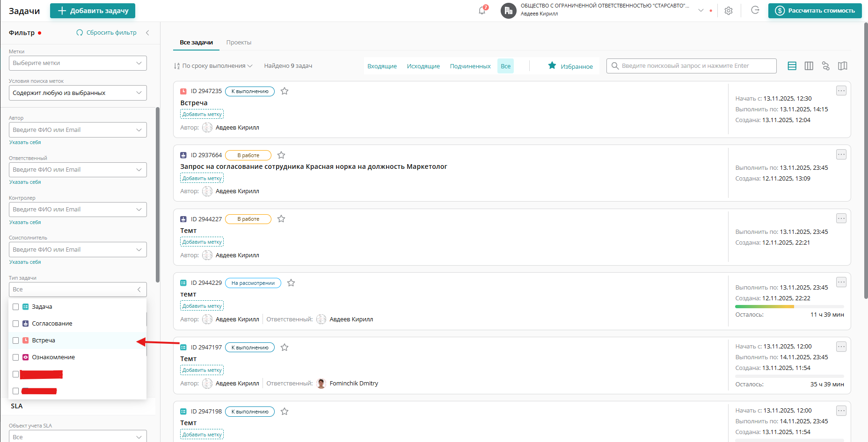Click Указать себя under Автор

pos(25,142)
